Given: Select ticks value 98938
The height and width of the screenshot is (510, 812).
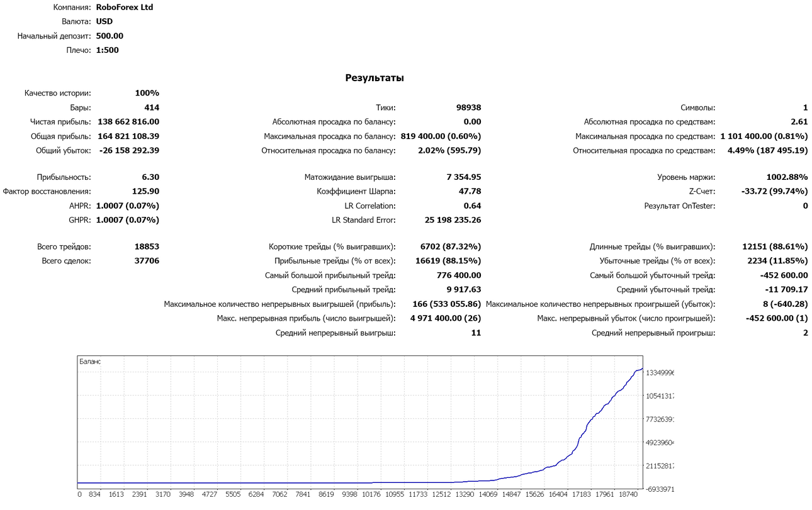Looking at the screenshot, I should pyautogui.click(x=468, y=108).
